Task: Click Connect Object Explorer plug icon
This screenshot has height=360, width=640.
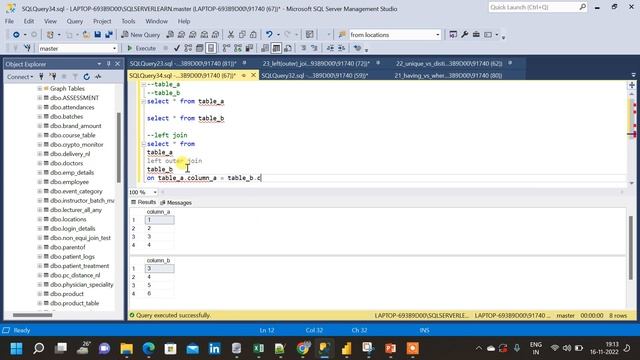Action: [x=41, y=76]
